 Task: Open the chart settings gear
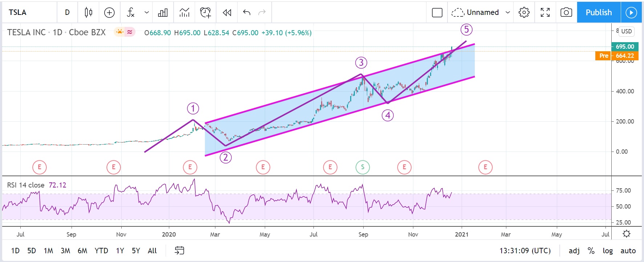point(524,12)
